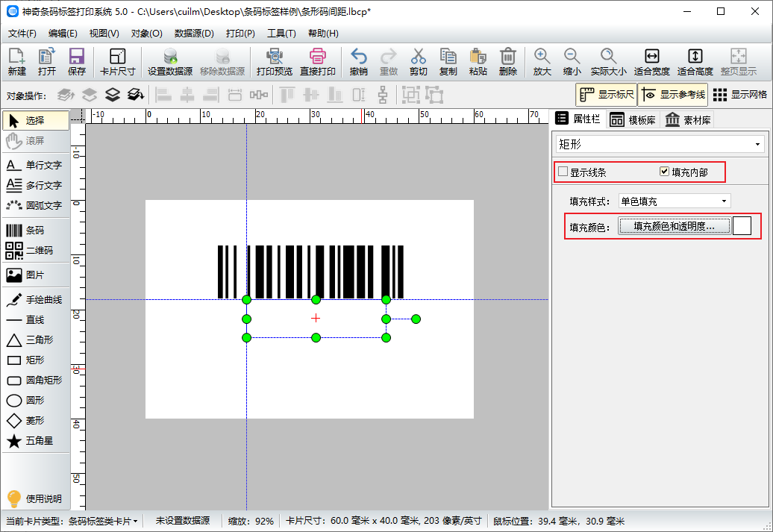Select the 三角形 triangle tool
This screenshot has width=773, height=532.
tap(36, 339)
